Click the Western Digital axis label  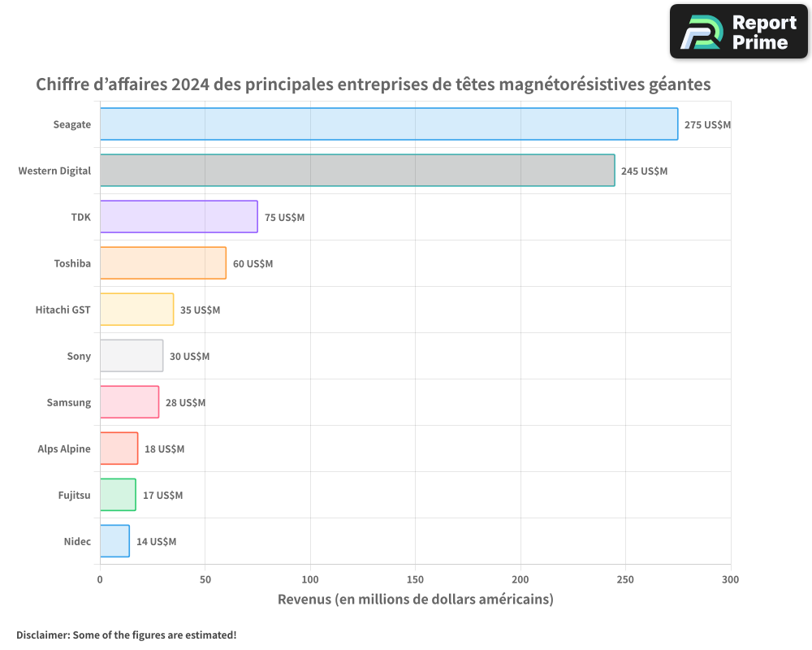click(x=54, y=171)
